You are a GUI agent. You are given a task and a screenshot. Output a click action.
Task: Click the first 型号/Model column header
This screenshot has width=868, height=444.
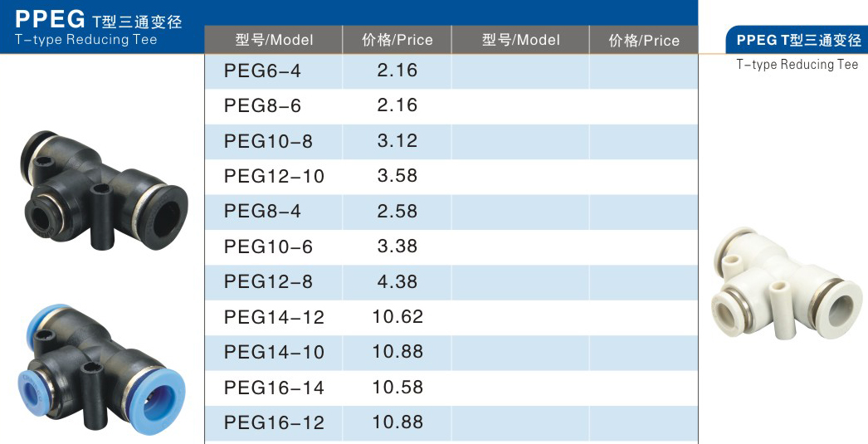274,40
